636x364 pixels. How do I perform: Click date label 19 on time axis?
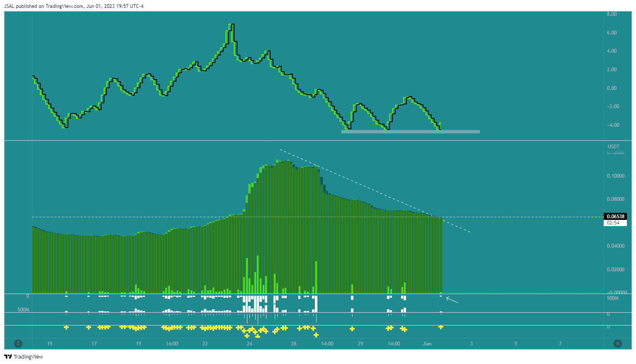(x=138, y=344)
